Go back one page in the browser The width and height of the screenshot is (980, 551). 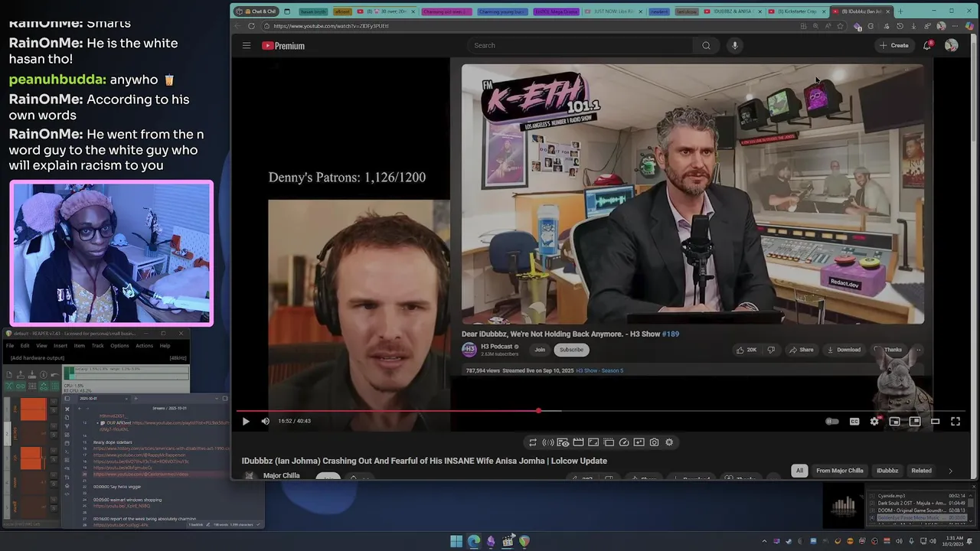(237, 25)
